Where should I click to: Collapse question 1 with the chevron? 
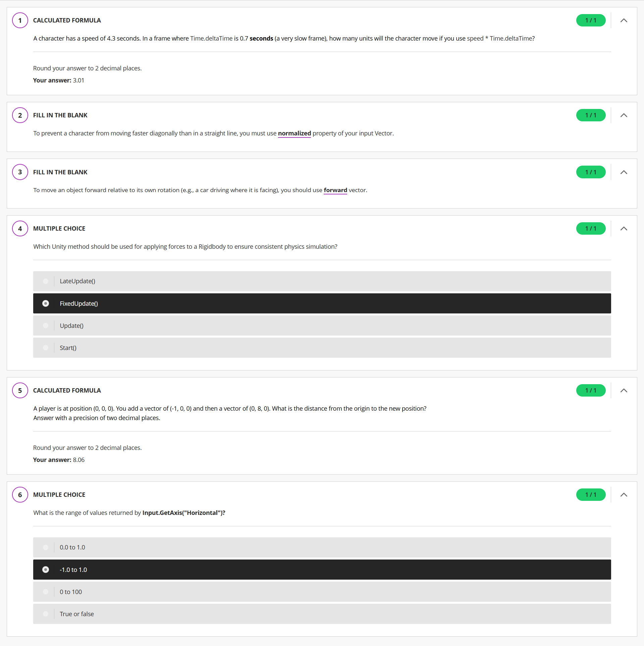pos(624,20)
